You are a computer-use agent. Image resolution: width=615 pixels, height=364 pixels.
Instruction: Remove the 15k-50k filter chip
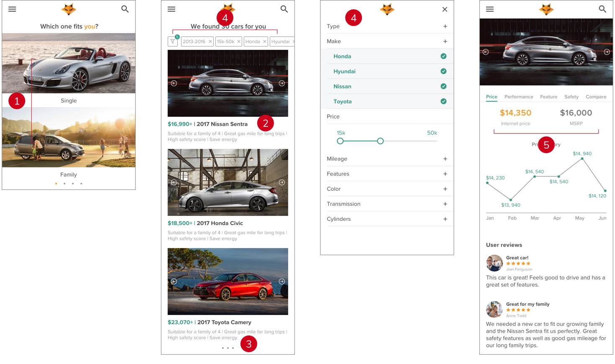239,41
